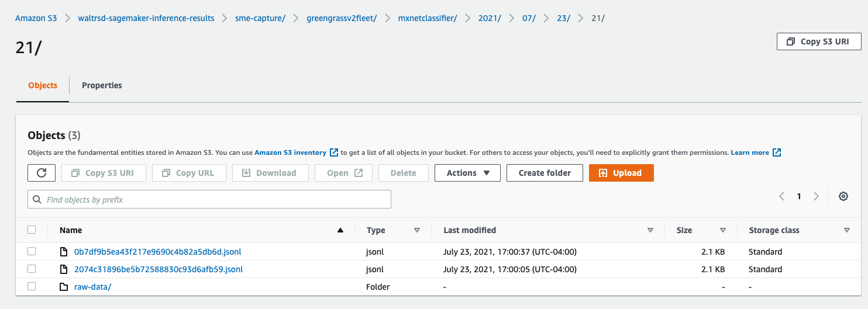Open the Actions dropdown
Viewport: 868px width, 309px height.
pyautogui.click(x=467, y=173)
